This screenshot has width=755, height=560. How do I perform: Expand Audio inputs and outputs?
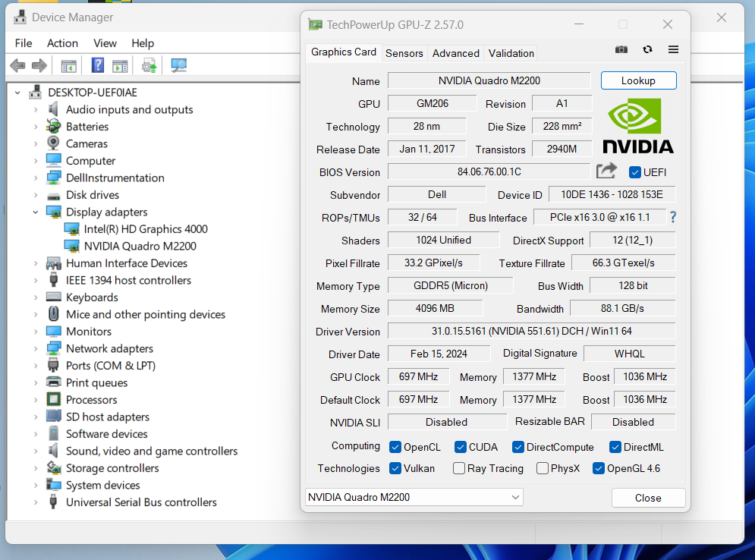tap(36, 110)
